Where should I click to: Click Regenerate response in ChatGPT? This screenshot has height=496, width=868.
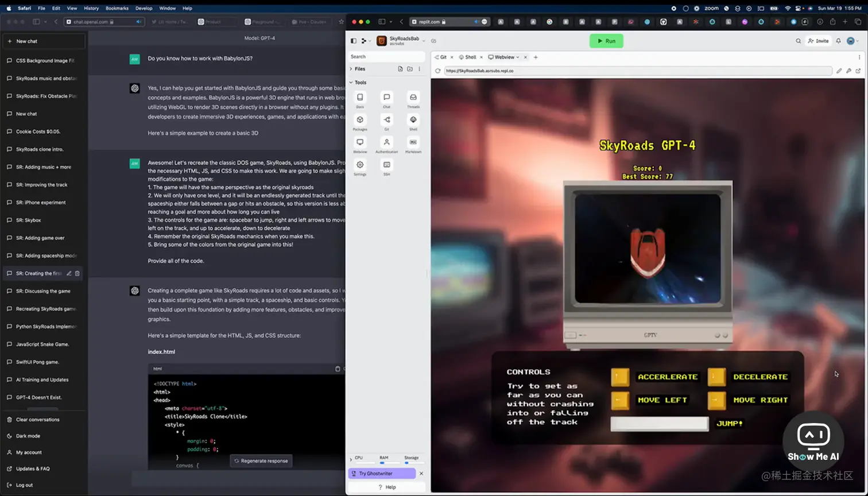click(x=261, y=460)
